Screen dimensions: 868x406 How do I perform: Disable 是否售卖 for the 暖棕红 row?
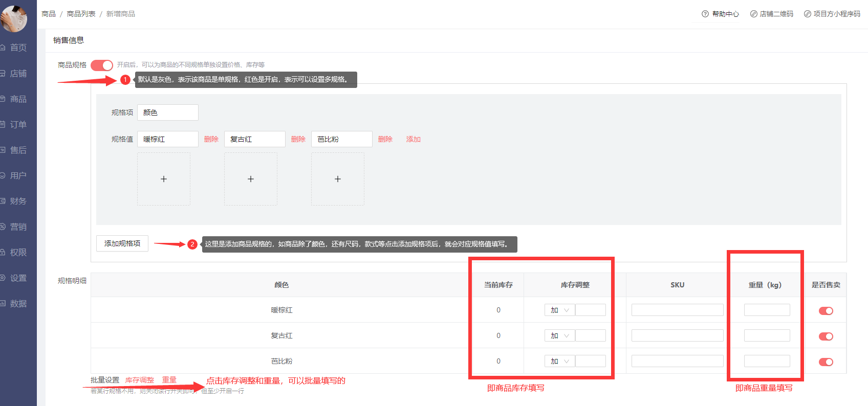(826, 311)
